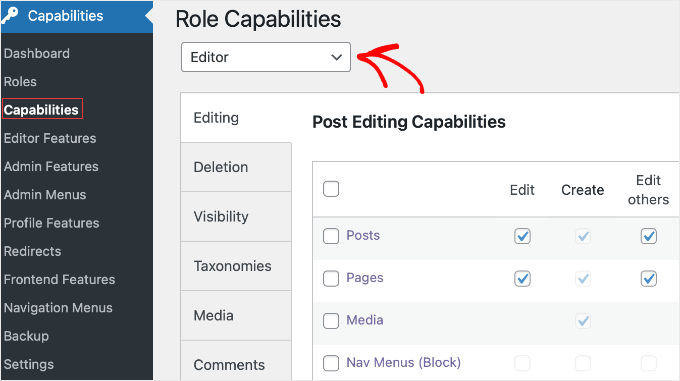Open the Pages post type link

pos(365,278)
